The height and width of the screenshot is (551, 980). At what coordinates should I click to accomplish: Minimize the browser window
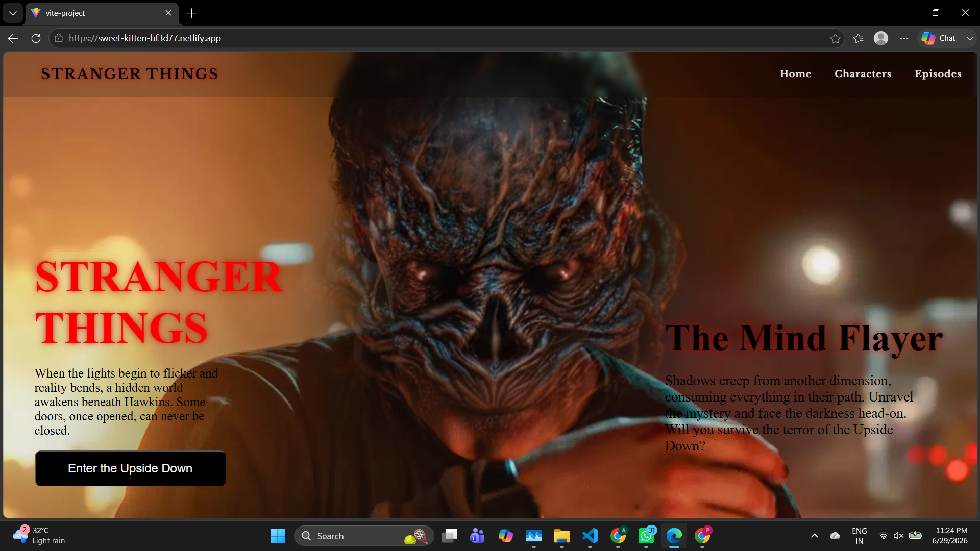(906, 13)
